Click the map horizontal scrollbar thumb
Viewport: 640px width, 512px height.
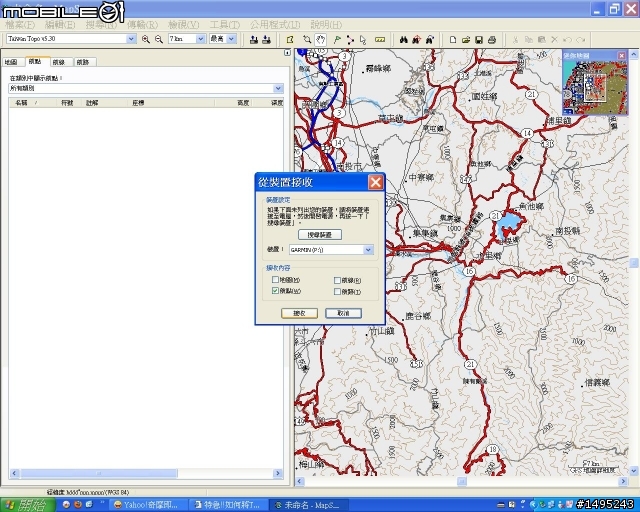coord(461,481)
